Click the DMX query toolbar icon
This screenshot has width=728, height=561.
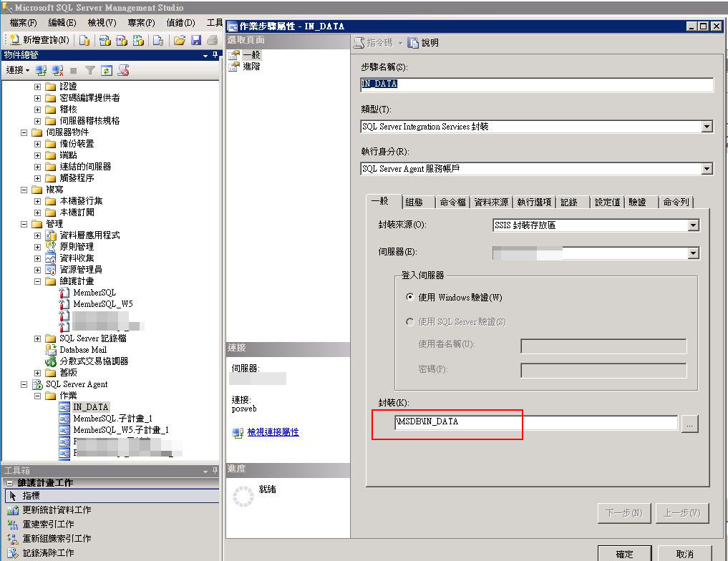(x=122, y=40)
